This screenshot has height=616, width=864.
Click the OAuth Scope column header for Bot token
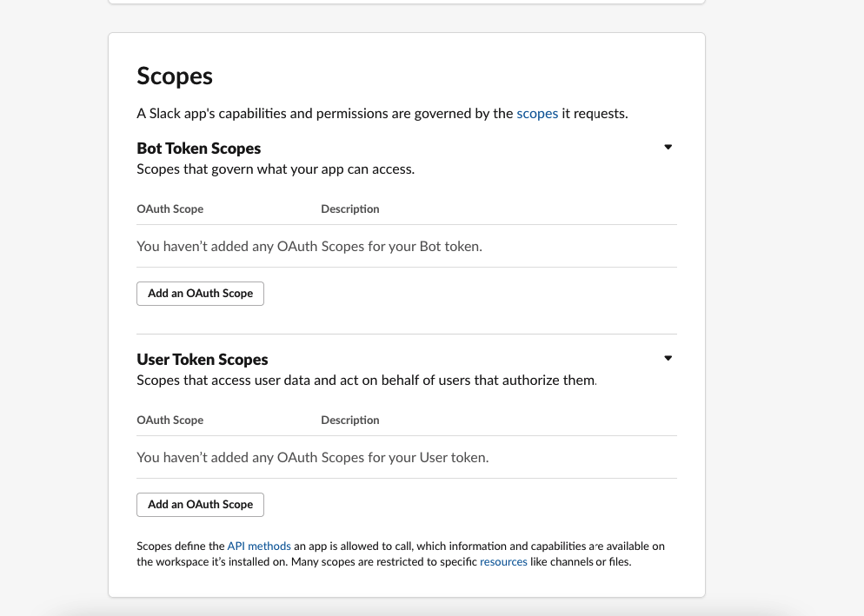(x=169, y=209)
